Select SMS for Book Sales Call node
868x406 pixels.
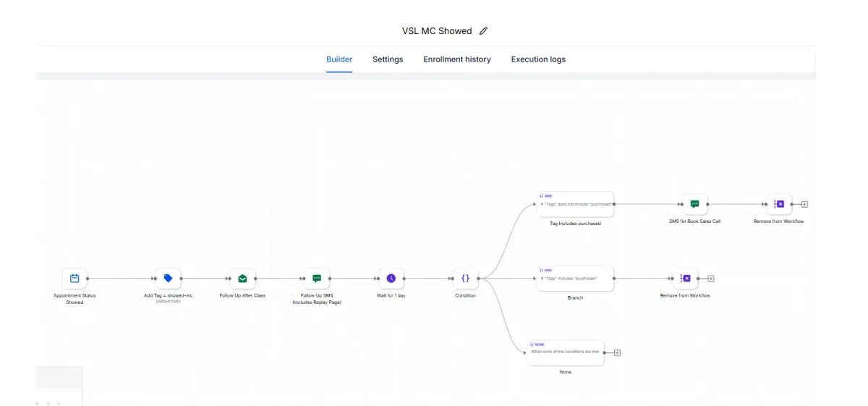[694, 204]
